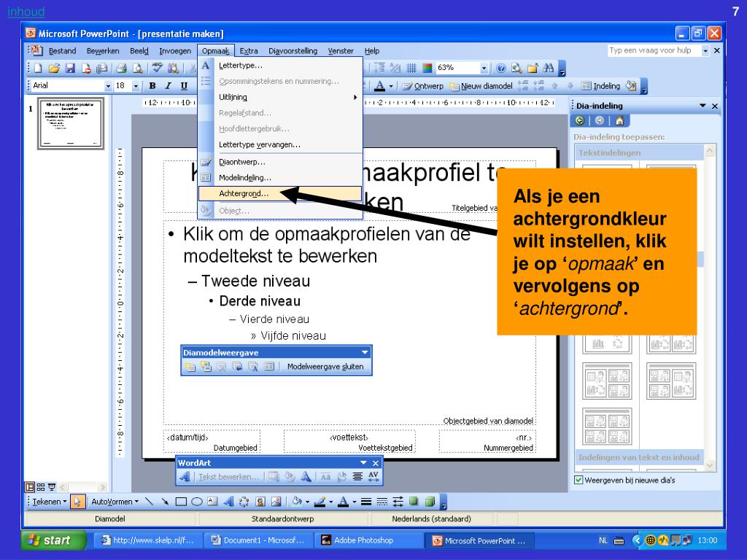Click the Nieuw diamodel button
The image size is (747, 560).
pos(481,86)
